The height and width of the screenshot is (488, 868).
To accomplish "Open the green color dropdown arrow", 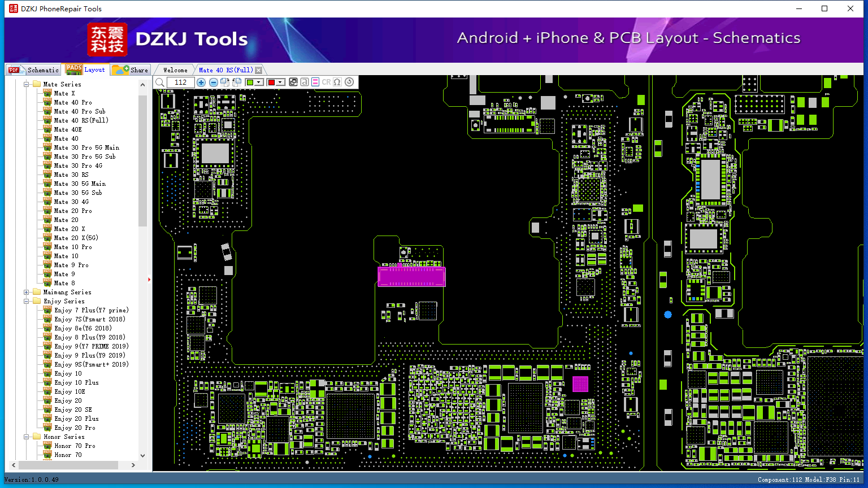I will tap(259, 82).
